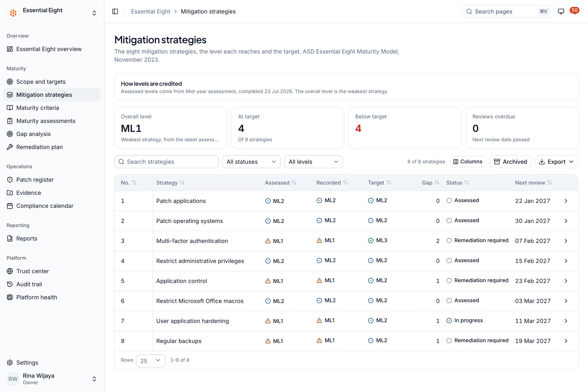
Task: Click Settings gear icon
Action: pyautogui.click(x=10, y=363)
